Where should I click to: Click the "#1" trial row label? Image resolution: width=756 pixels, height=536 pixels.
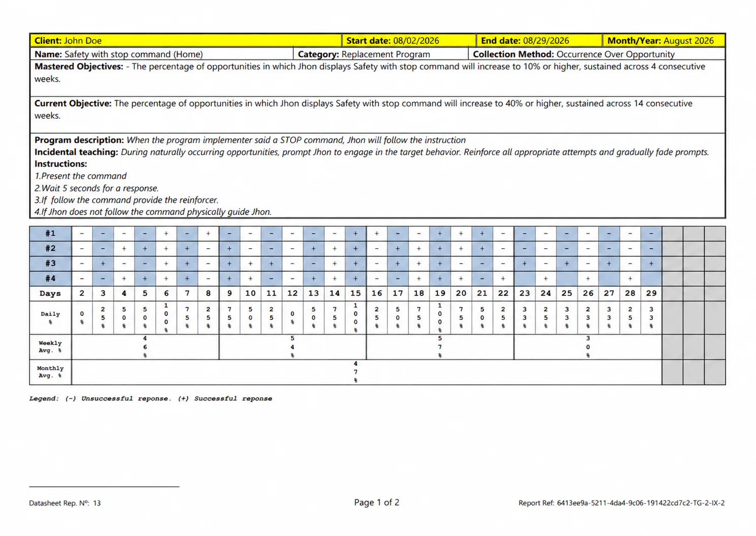pyautogui.click(x=50, y=233)
